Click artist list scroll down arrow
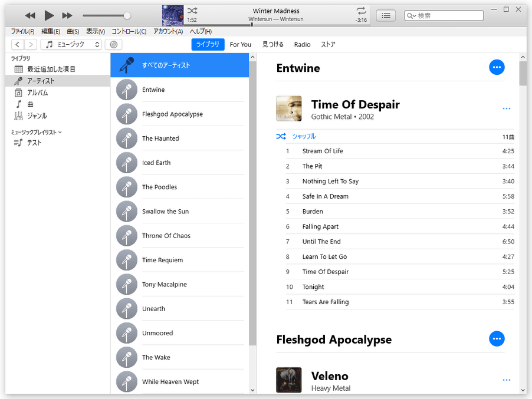The height and width of the screenshot is (399, 532). (252, 390)
